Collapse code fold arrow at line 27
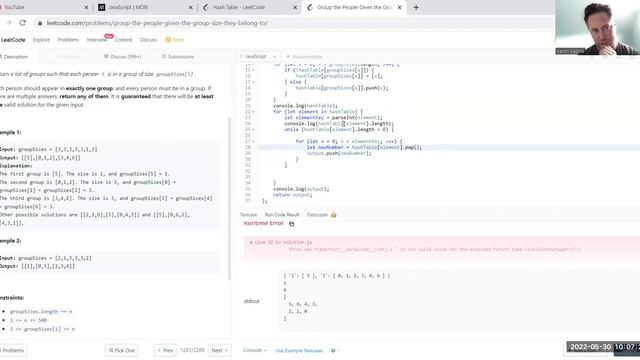 click(253, 141)
